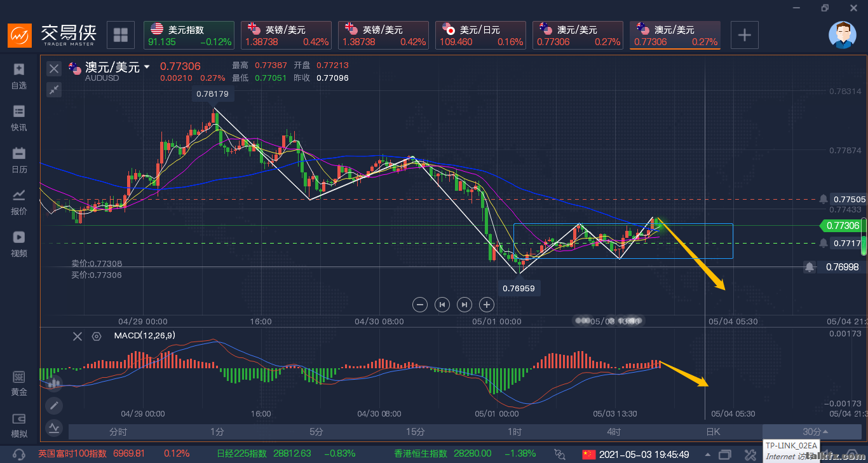
Task: Open the 自选 watchlist sidebar item
Action: [x=19, y=76]
